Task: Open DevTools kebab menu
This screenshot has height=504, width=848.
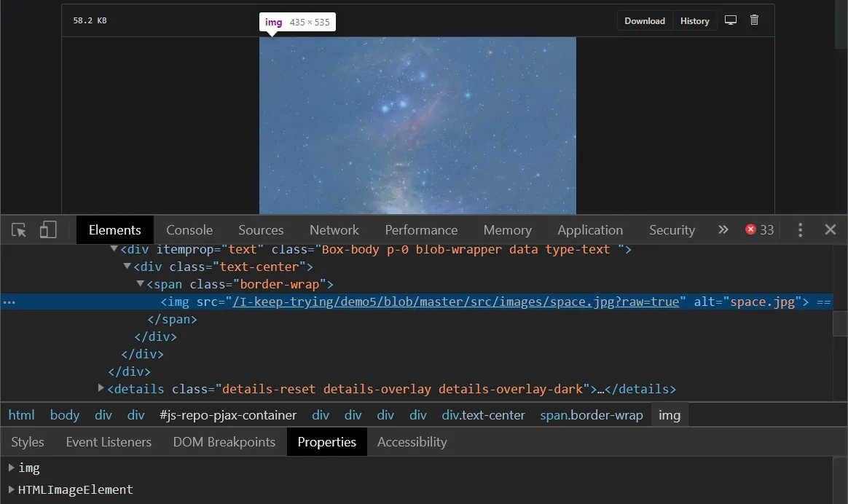Action: point(801,230)
